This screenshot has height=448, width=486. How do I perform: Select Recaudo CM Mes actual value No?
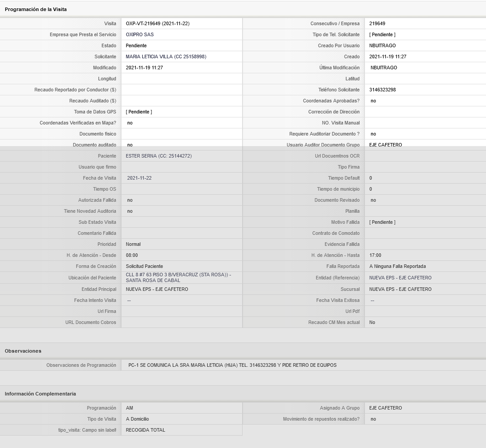pyautogui.click(x=372, y=322)
